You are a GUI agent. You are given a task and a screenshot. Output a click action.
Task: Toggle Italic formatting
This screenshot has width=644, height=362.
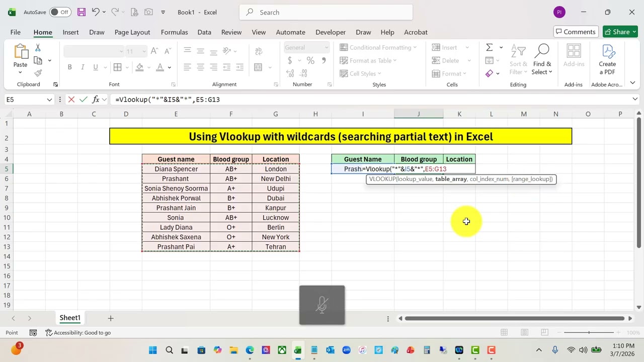[x=83, y=67]
